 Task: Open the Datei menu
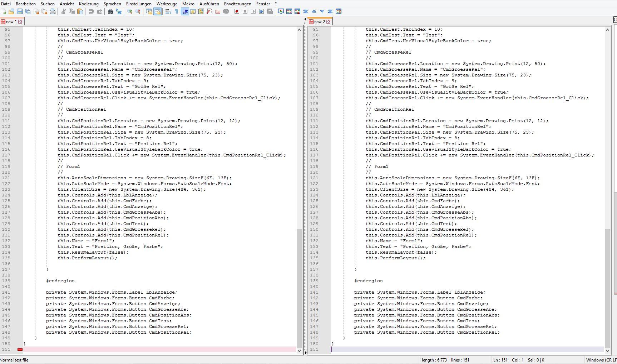tap(6, 4)
